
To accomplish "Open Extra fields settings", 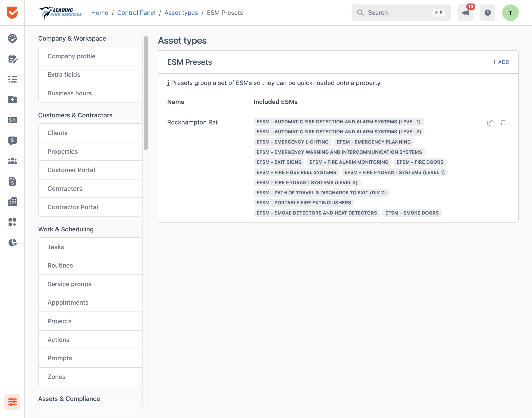I will [90, 74].
